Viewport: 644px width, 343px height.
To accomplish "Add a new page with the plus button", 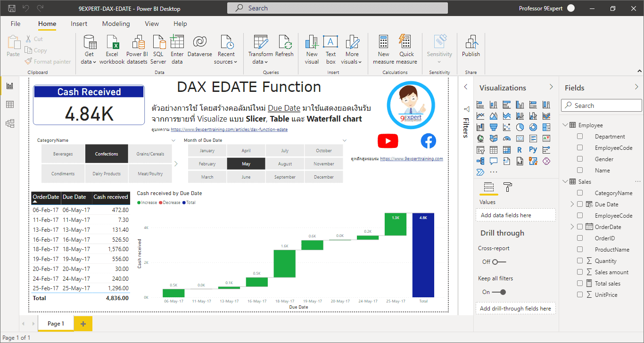I will (x=83, y=324).
